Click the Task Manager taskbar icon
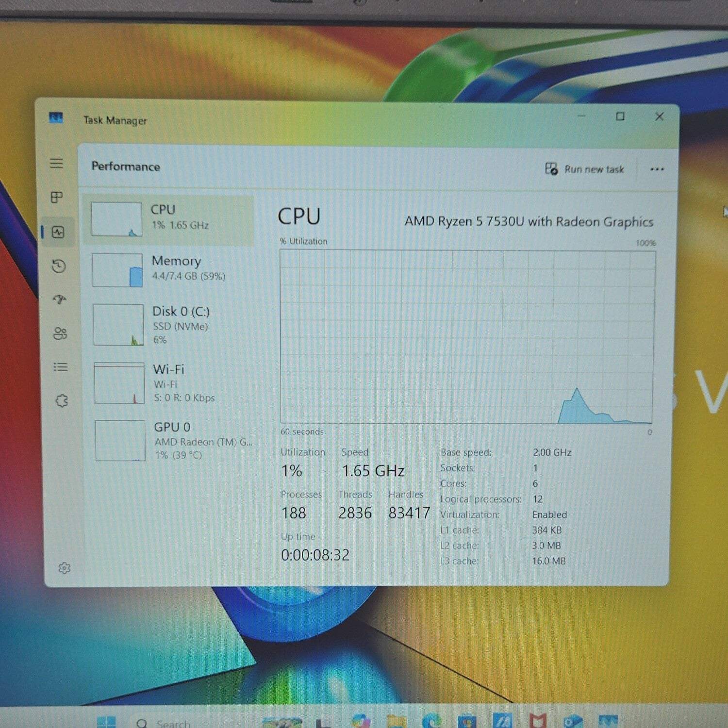Image resolution: width=728 pixels, height=728 pixels. tap(608, 721)
